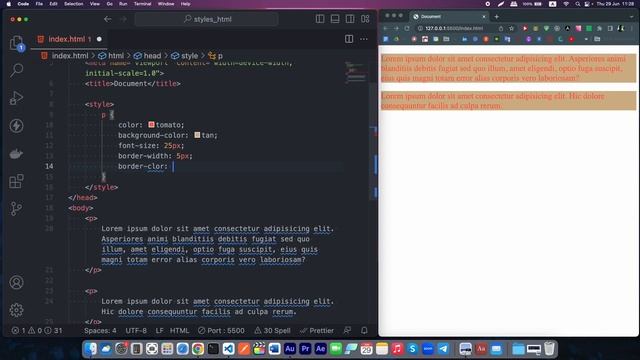Open the head breadcrumb dropdown
This screenshot has height=360, width=640.
point(148,56)
